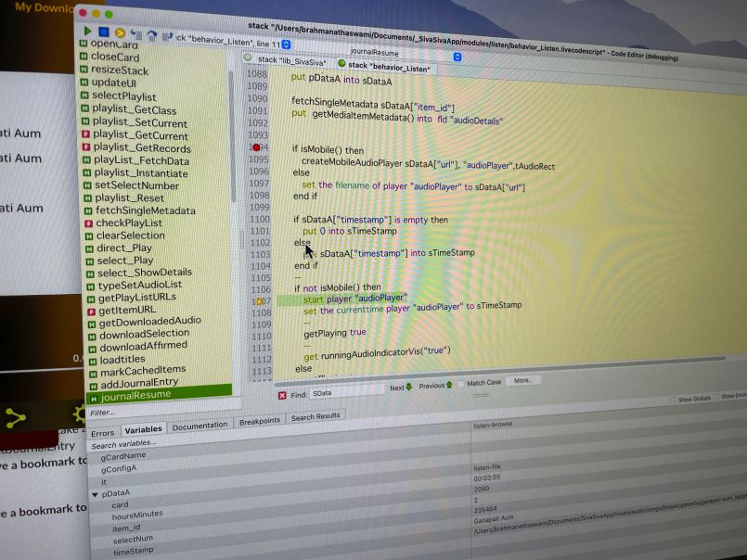Click the red breakpoint dot in gutter
The width and height of the screenshot is (747, 560).
coord(256,147)
